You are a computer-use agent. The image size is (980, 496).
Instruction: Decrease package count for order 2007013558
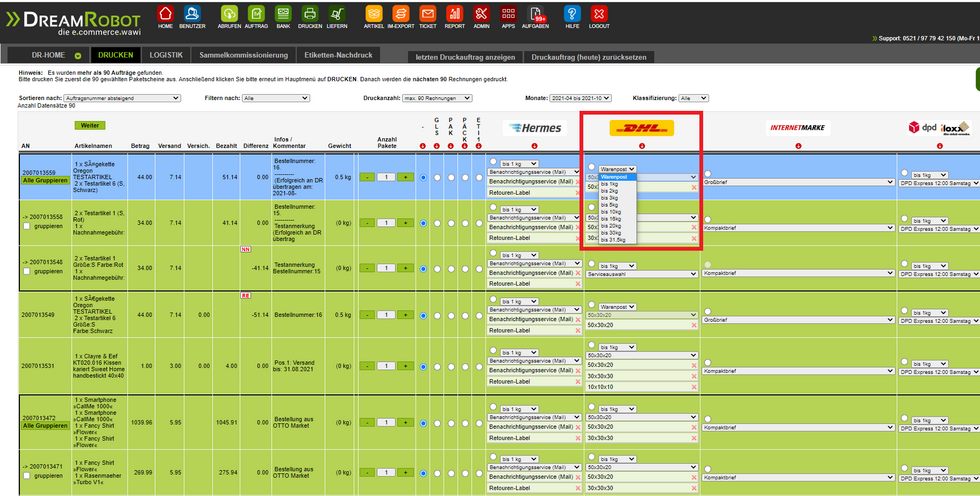(x=367, y=222)
